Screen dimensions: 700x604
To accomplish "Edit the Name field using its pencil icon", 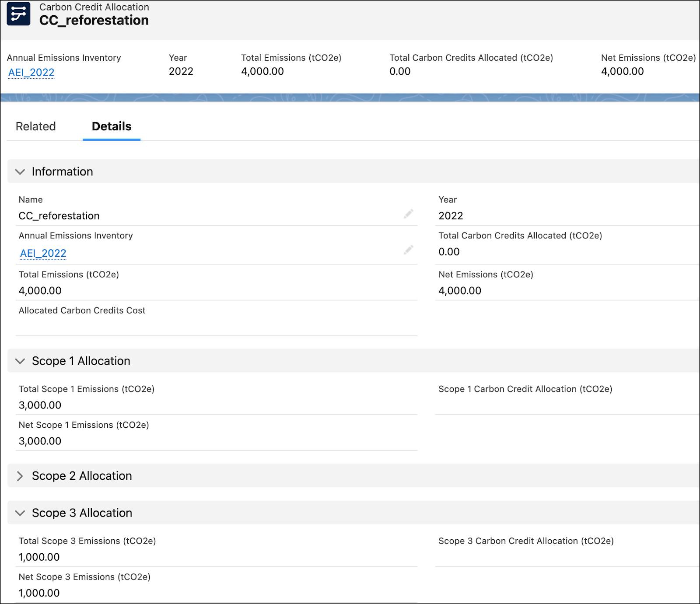I will (409, 214).
